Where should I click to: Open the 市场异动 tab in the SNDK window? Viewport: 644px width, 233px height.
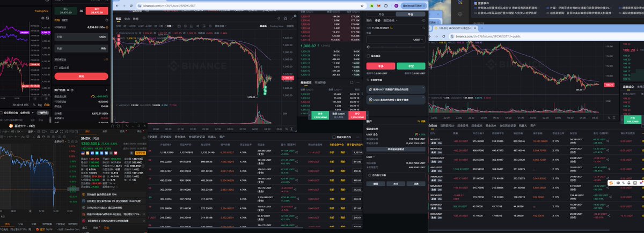pyautogui.click(x=320, y=82)
